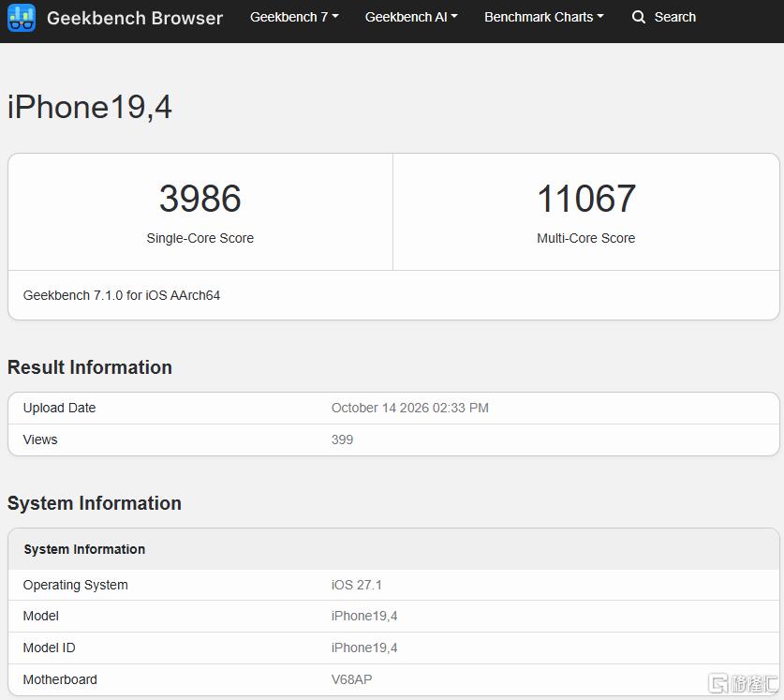Click the Geekbench logo icon
The image size is (784, 700).
coord(22,18)
